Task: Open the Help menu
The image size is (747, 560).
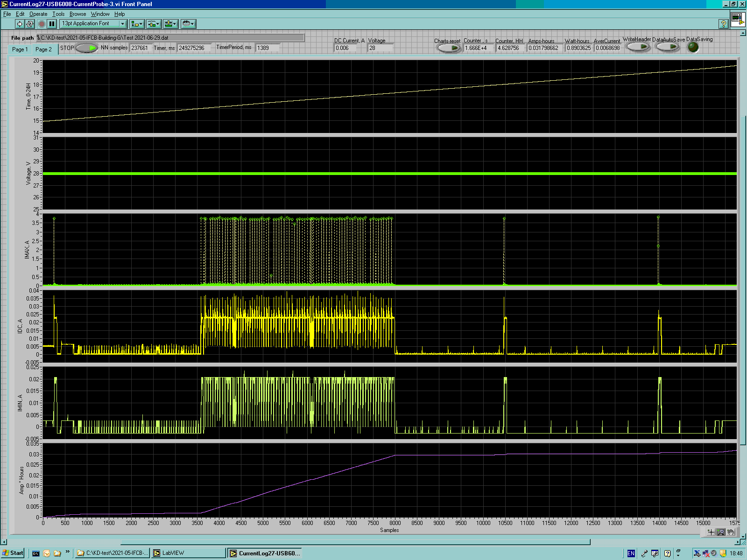Action: pyautogui.click(x=120, y=14)
